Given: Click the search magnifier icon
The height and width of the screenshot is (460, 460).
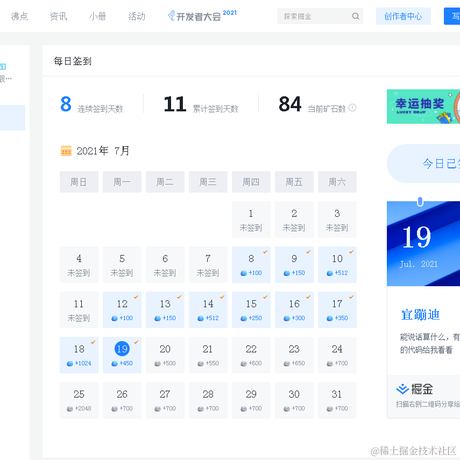Looking at the screenshot, I should (355, 16).
